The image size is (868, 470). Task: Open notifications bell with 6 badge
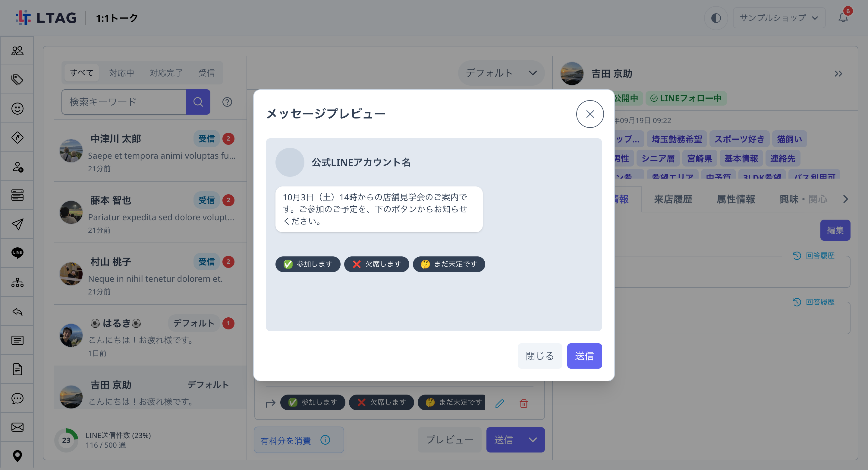[x=843, y=17]
